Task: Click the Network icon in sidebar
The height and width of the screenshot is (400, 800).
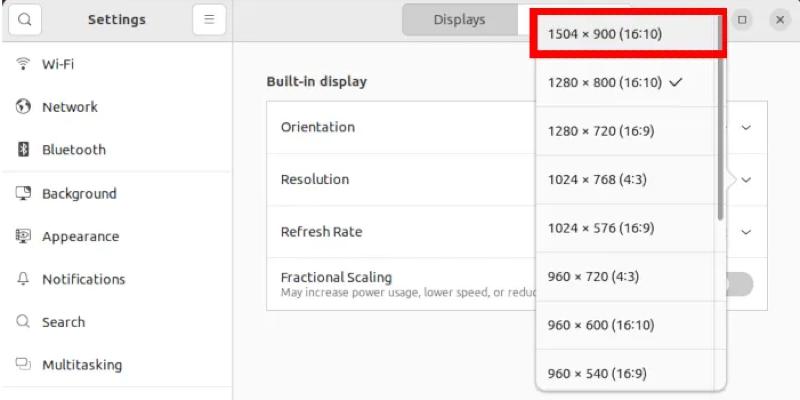Action: 23,107
